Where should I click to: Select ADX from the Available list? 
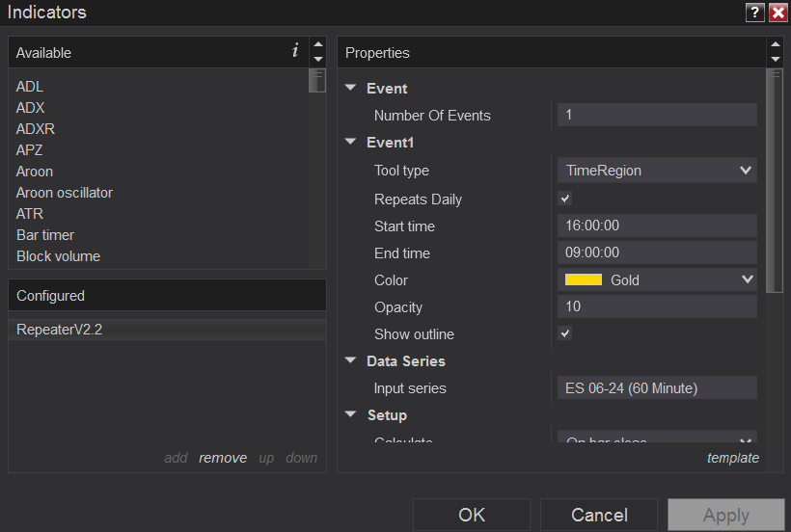(x=31, y=108)
